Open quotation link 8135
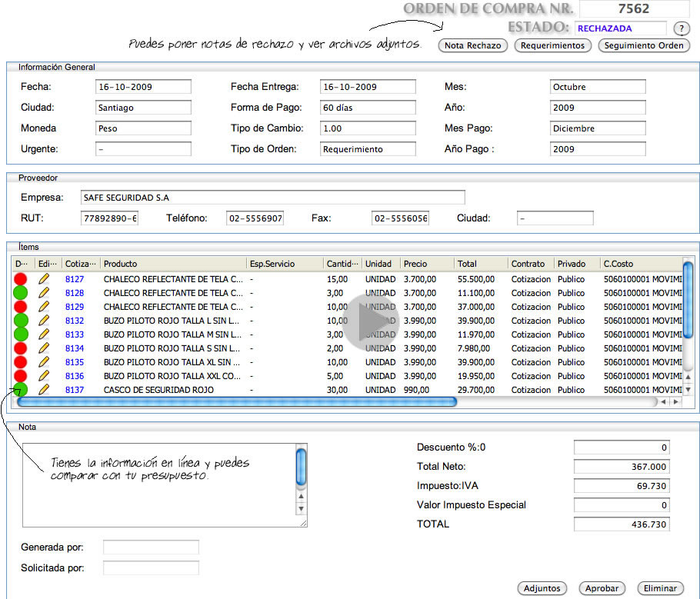 coord(75,362)
